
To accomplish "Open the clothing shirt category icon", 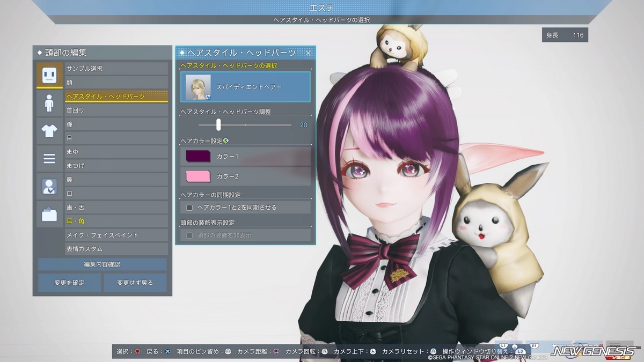I will coord(49,130).
